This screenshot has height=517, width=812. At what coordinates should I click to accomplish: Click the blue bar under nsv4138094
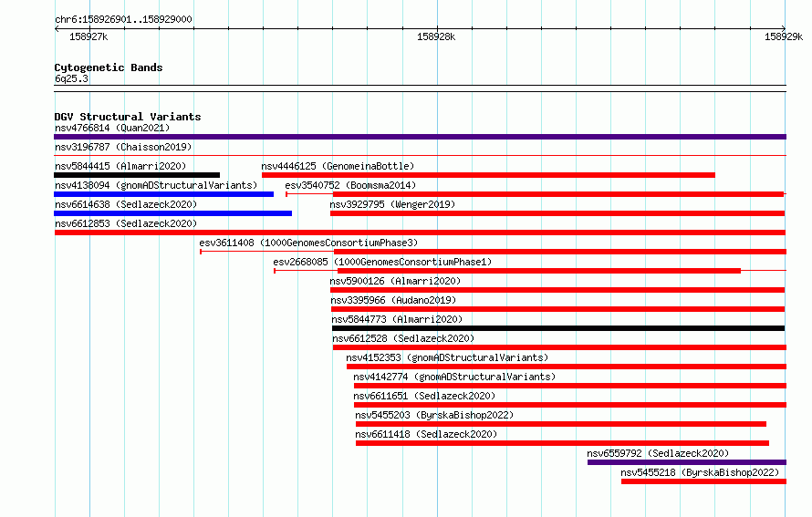point(163,194)
